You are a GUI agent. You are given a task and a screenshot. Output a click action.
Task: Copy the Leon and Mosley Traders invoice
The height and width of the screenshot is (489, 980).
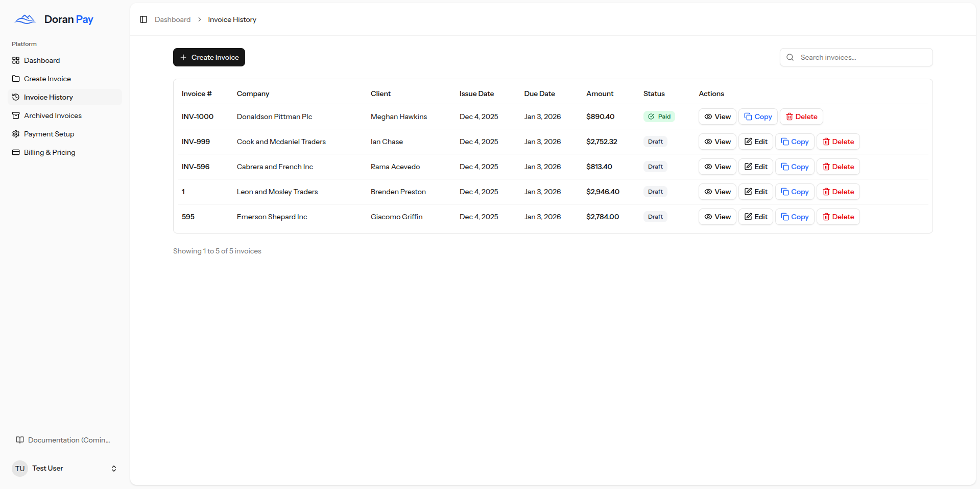point(794,192)
